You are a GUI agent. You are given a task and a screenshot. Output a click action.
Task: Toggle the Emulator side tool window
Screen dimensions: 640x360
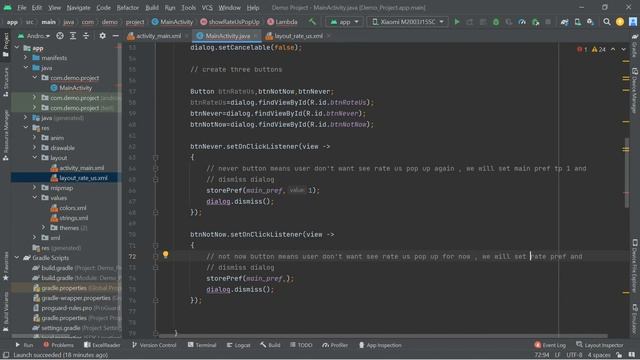tap(635, 318)
